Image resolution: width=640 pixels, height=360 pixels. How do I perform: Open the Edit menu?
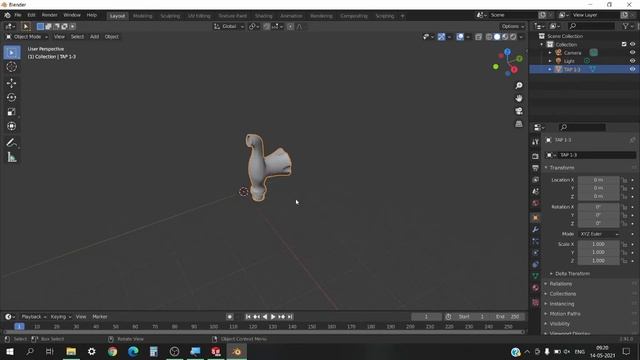[31, 15]
